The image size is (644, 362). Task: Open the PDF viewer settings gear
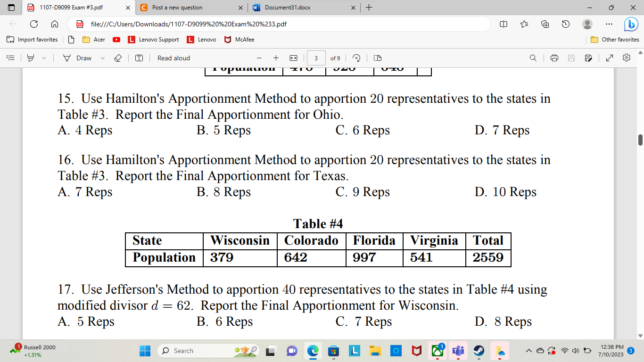(627, 58)
